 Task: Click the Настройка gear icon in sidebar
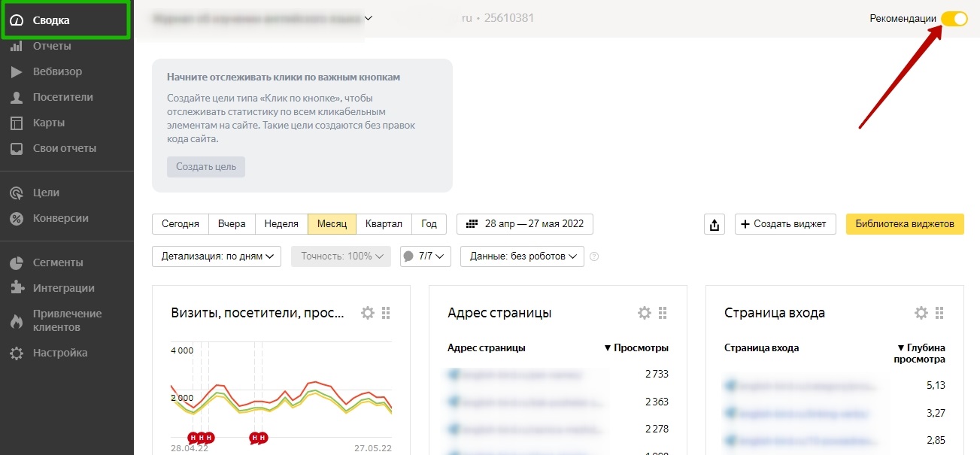[17, 353]
